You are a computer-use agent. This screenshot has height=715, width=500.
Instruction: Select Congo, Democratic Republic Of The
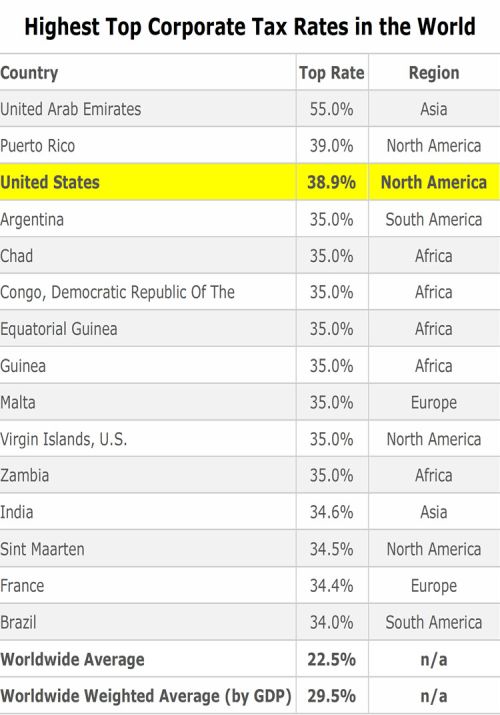tap(118, 292)
